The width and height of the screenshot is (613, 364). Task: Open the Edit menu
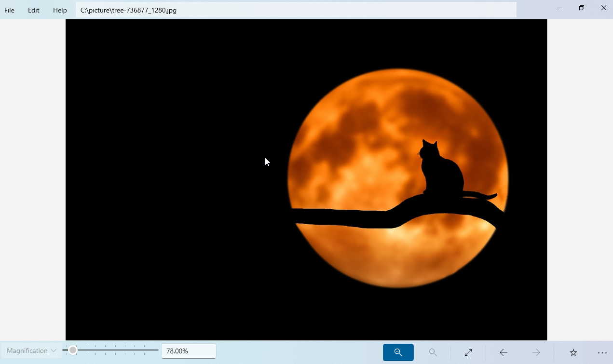point(33,10)
